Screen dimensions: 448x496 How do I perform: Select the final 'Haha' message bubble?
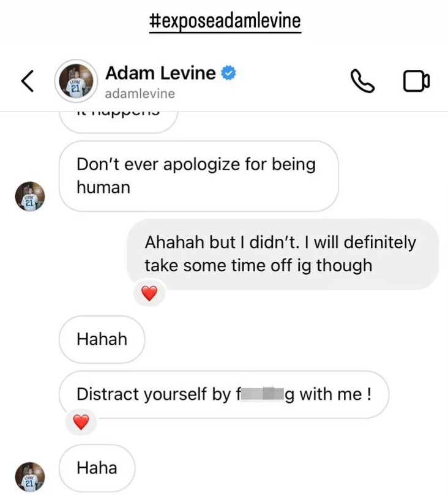pos(97,468)
